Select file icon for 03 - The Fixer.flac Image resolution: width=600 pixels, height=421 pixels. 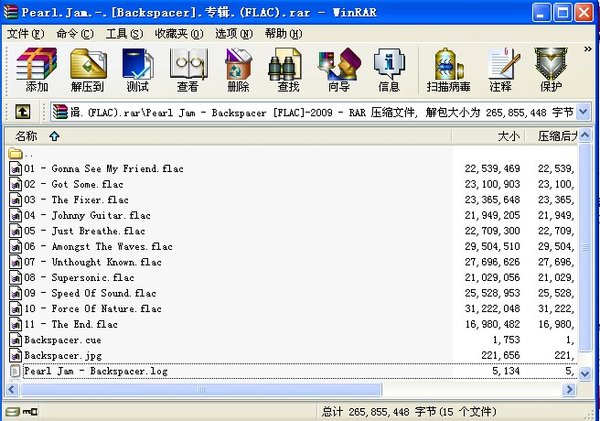click(x=15, y=200)
